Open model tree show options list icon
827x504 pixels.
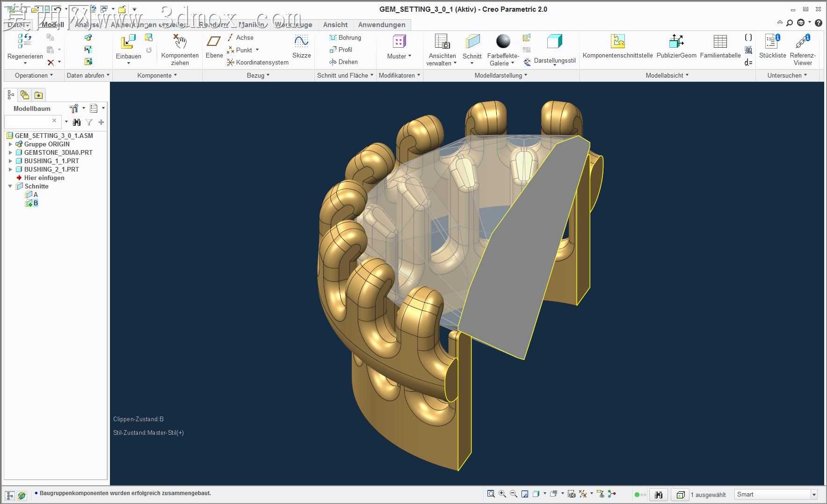pos(94,108)
